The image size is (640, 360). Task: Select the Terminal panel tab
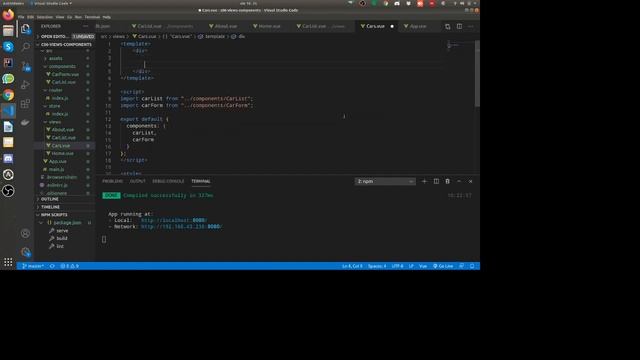[x=201, y=181]
